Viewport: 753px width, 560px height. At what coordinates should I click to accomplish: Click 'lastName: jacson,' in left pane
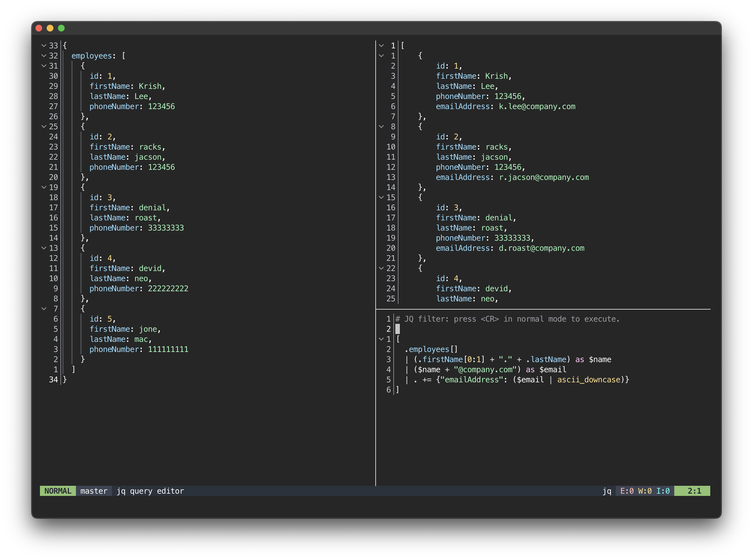coord(127,157)
